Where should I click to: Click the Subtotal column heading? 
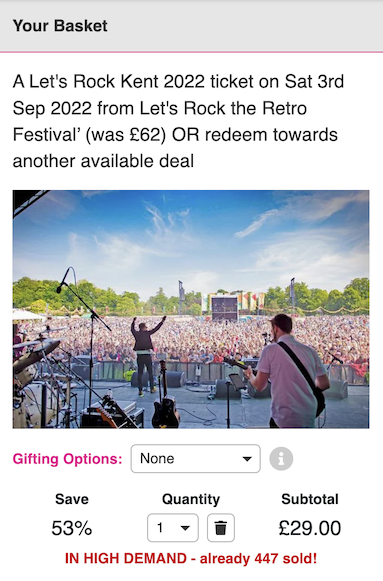(310, 499)
